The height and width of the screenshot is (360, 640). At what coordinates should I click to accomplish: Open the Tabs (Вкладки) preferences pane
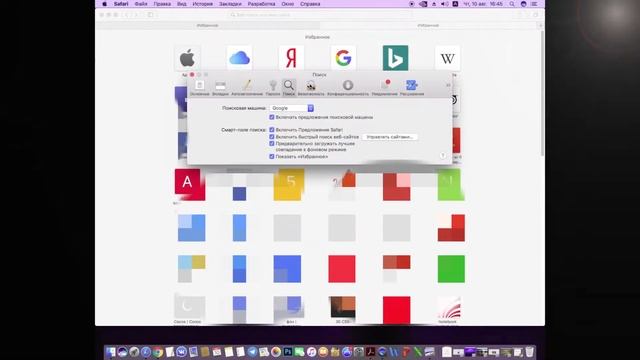pyautogui.click(x=220, y=88)
